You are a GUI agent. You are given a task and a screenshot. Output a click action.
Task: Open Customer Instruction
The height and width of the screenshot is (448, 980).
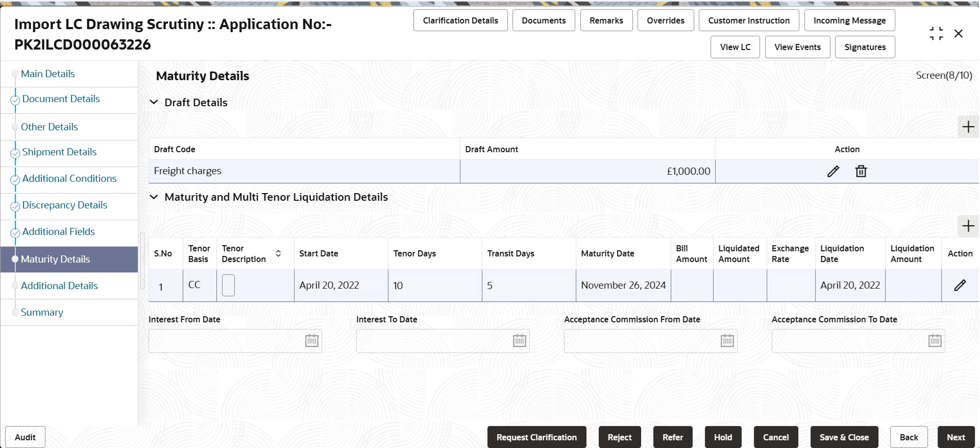(749, 20)
